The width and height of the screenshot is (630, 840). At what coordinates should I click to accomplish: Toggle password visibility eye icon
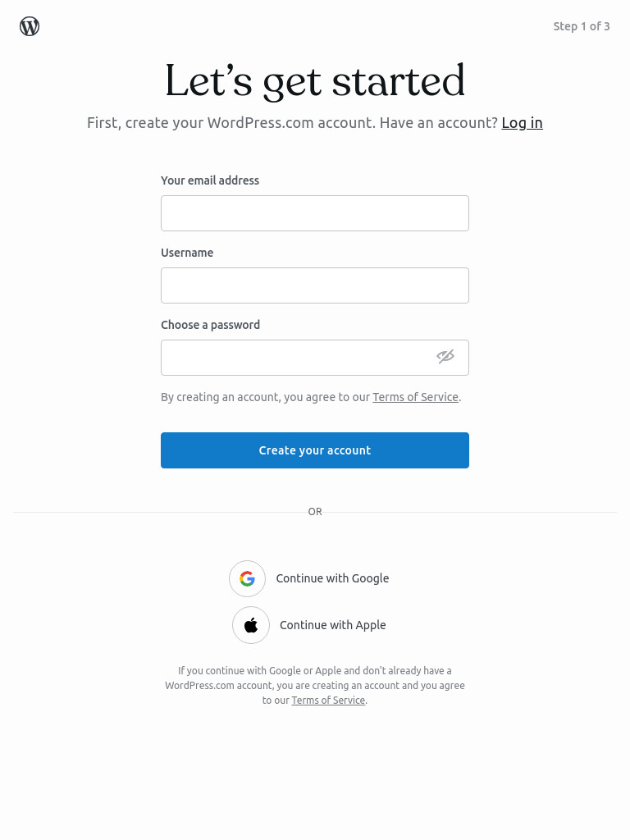coord(445,357)
